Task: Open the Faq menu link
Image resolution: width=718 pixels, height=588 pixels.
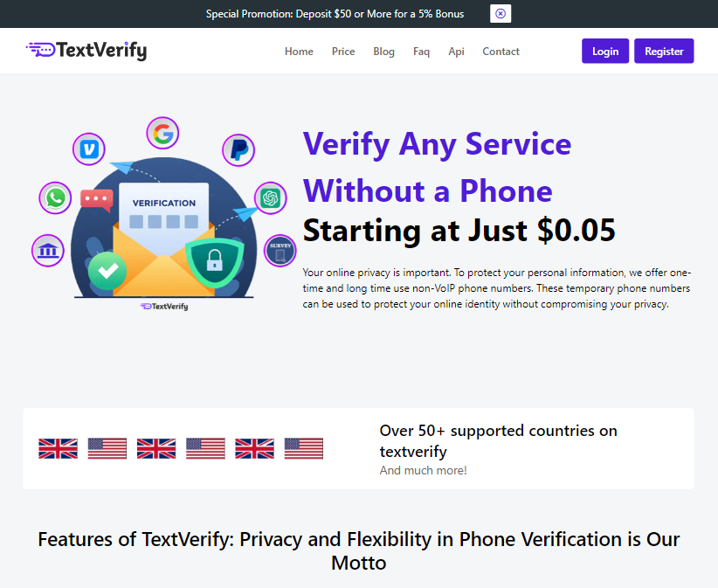Action: pyautogui.click(x=421, y=52)
